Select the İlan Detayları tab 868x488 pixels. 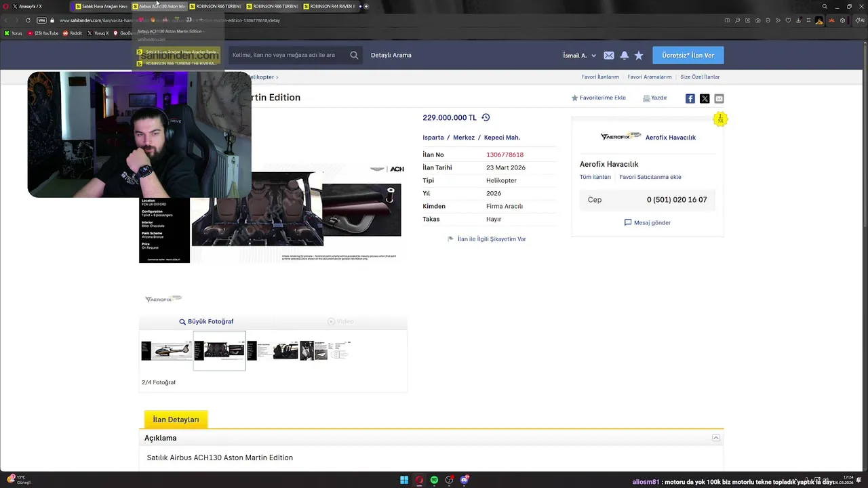point(176,420)
